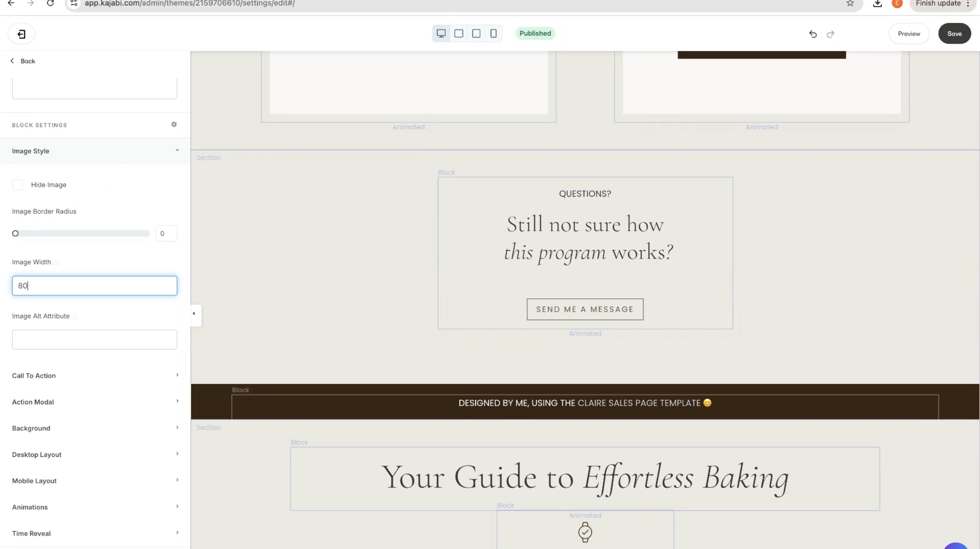980x549 pixels.
Task: Switch to mobile phone preview
Action: (494, 33)
